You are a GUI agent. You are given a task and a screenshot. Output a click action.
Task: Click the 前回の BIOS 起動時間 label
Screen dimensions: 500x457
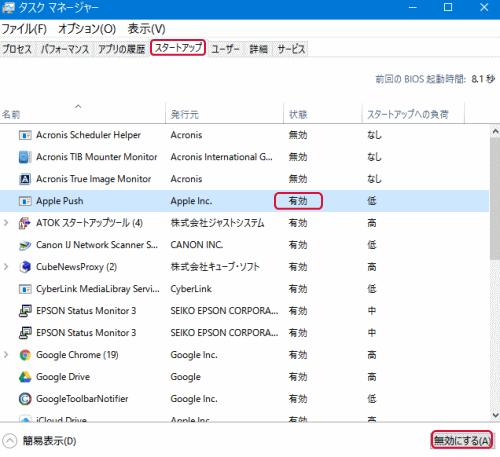click(420, 79)
